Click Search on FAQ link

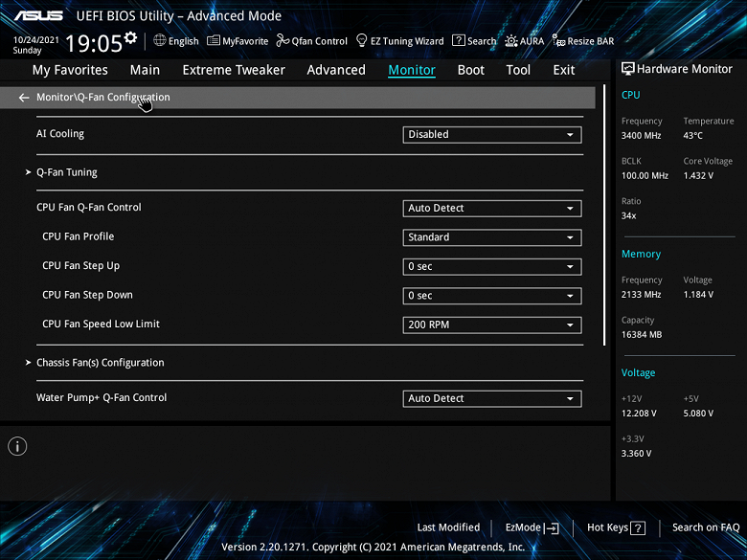coord(706,527)
